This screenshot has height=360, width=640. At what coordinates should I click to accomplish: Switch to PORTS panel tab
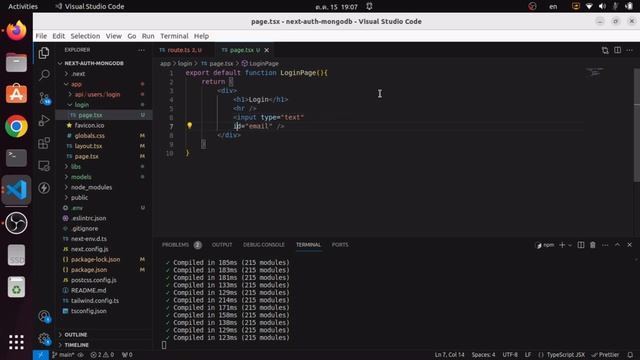[x=340, y=245]
